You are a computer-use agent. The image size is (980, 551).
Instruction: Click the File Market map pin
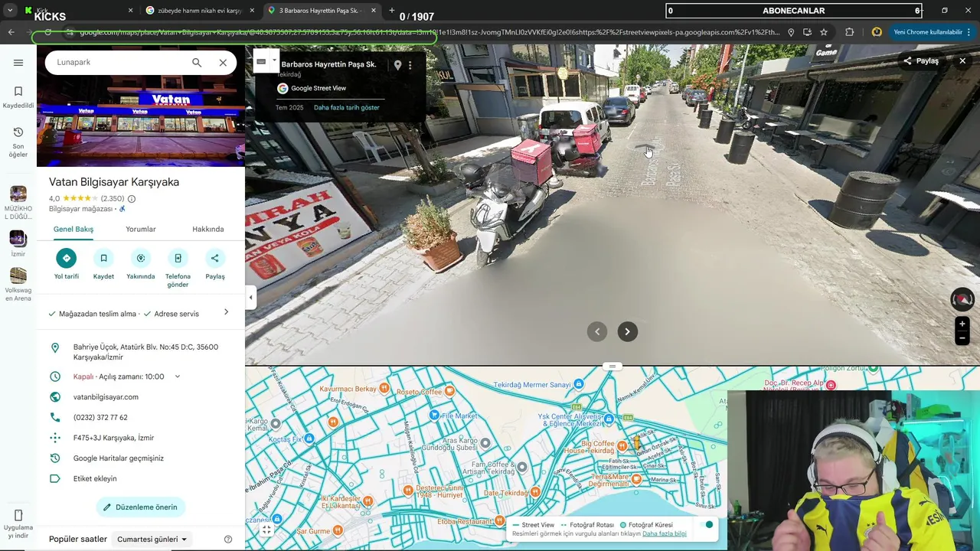tap(434, 415)
